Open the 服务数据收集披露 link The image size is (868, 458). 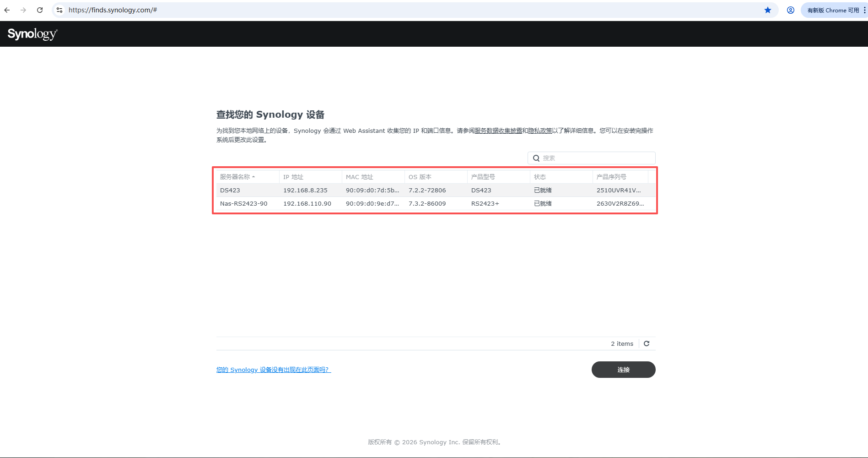[498, 131]
